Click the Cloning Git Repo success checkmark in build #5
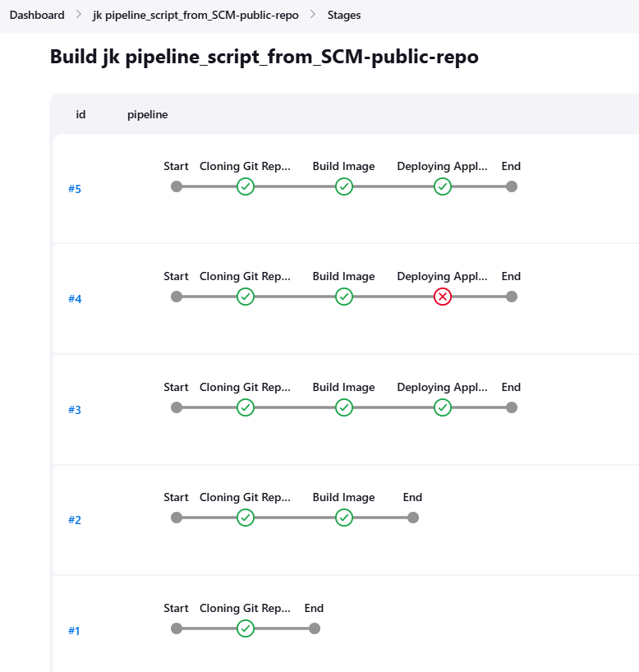639x672 pixels. (x=246, y=186)
